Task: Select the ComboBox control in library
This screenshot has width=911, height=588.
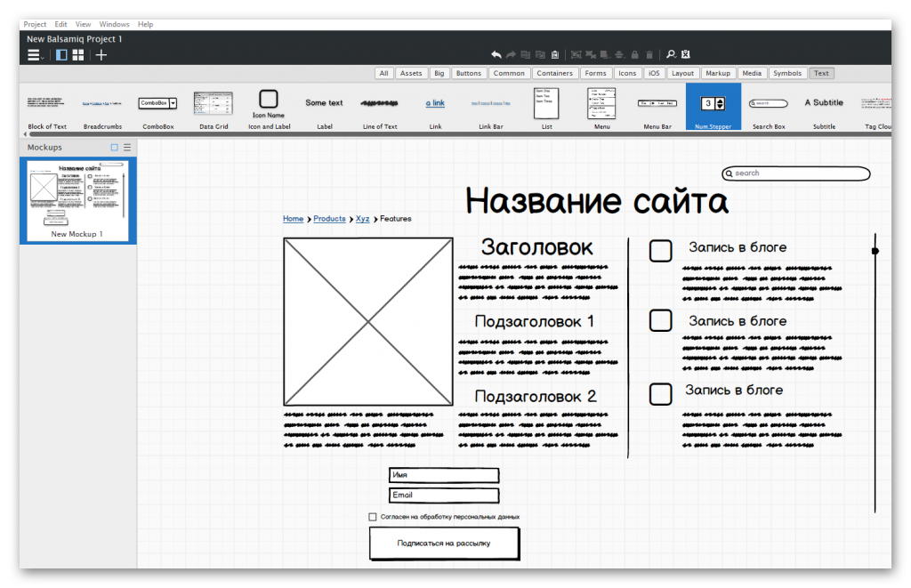Action: point(157,104)
